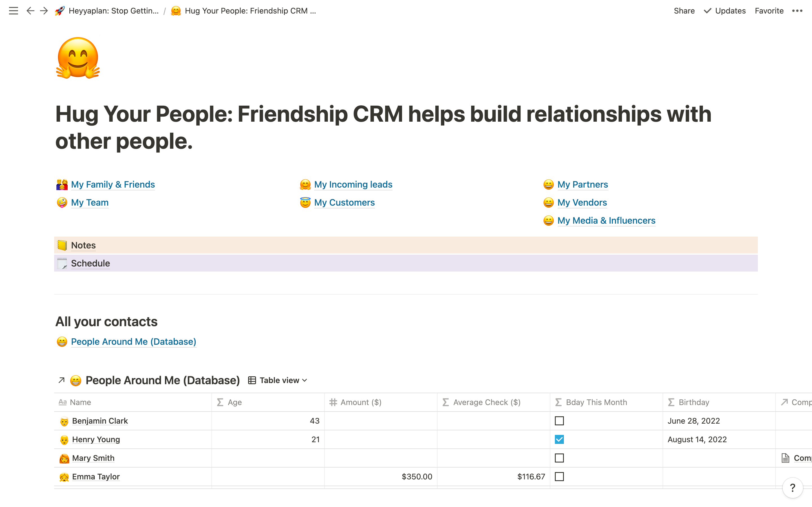This screenshot has width=812, height=507.
Task: Click the Schedule page block
Action: 90,263
